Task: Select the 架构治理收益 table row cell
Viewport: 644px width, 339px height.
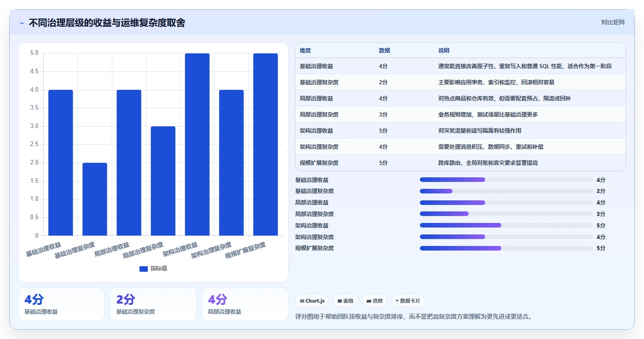Action: (316, 131)
